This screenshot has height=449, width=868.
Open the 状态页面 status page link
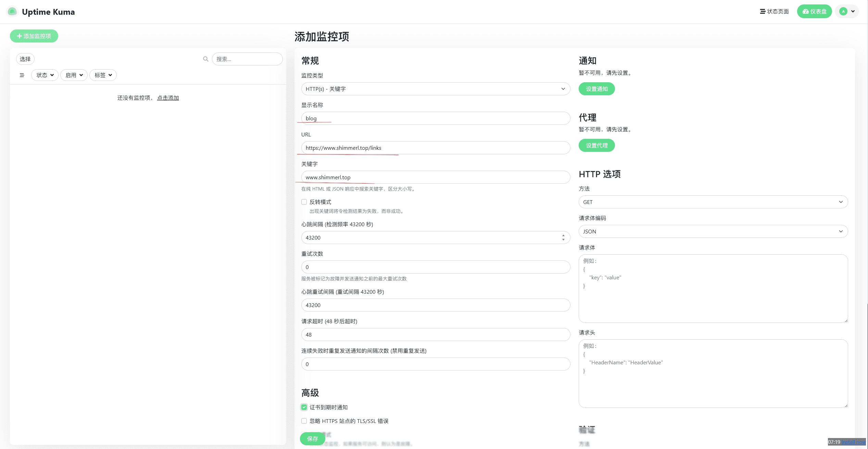pyautogui.click(x=774, y=12)
